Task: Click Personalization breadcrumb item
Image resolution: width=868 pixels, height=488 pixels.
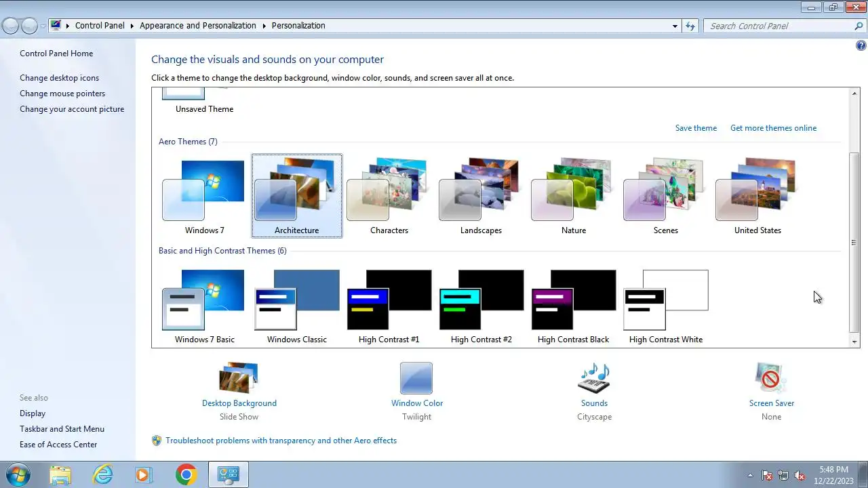Action: [298, 26]
